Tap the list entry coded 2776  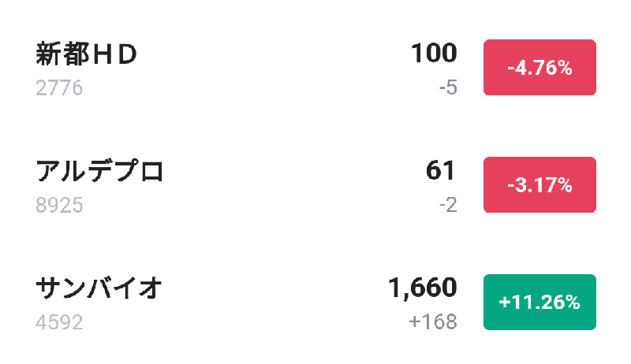pos(237,69)
